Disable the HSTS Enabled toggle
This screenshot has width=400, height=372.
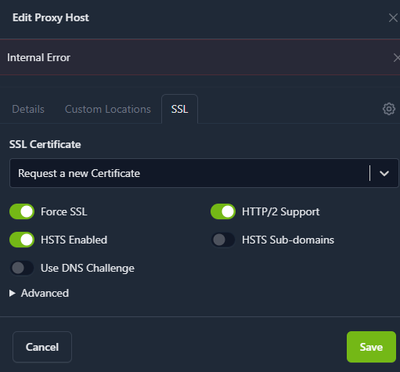click(22, 240)
